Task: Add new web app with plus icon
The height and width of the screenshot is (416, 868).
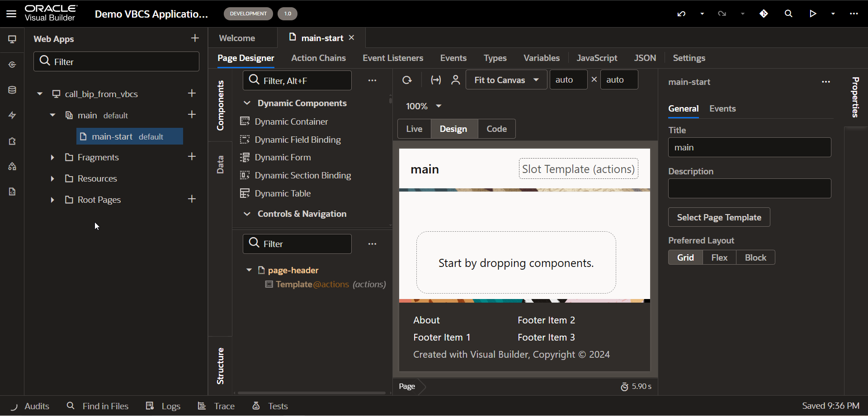Action: click(195, 38)
